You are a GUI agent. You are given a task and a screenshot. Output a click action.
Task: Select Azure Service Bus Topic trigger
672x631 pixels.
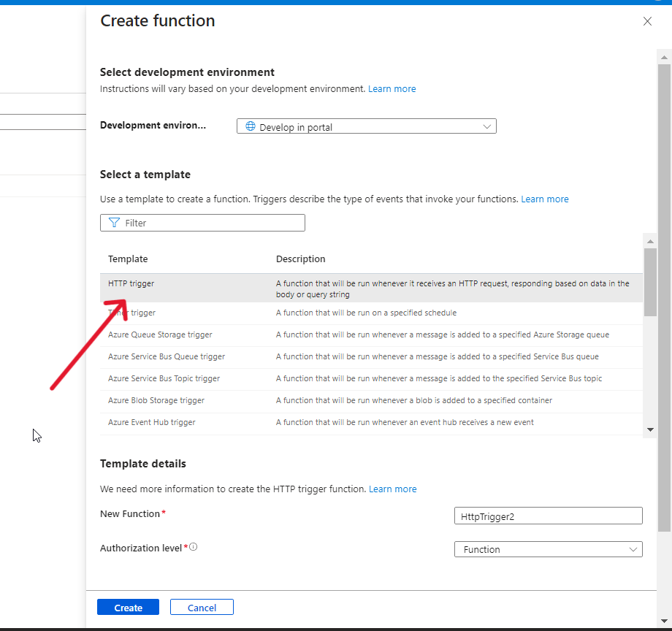(164, 378)
